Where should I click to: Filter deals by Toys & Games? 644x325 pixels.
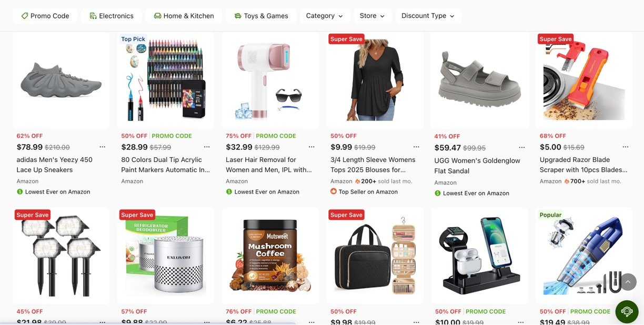click(261, 16)
